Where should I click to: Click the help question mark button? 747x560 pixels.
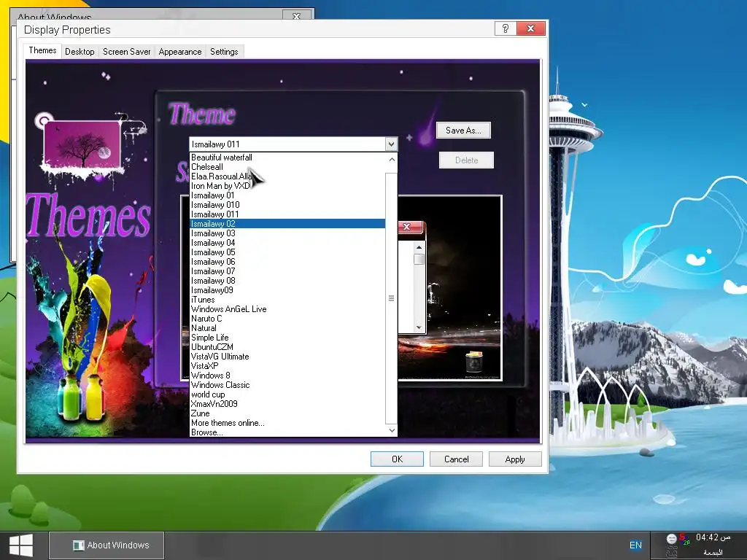pos(506,28)
